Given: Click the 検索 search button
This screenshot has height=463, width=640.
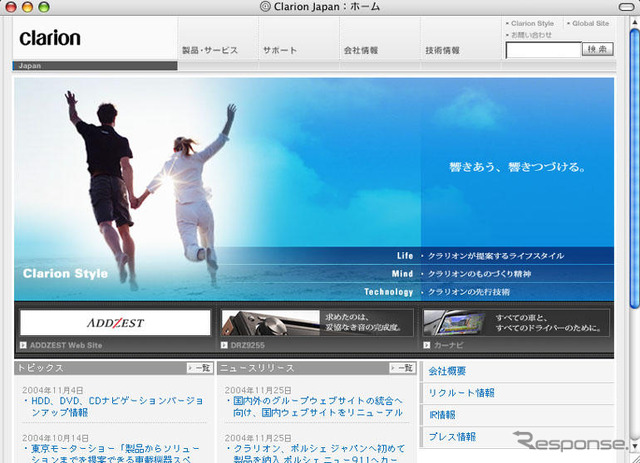Looking at the screenshot, I should 598,49.
